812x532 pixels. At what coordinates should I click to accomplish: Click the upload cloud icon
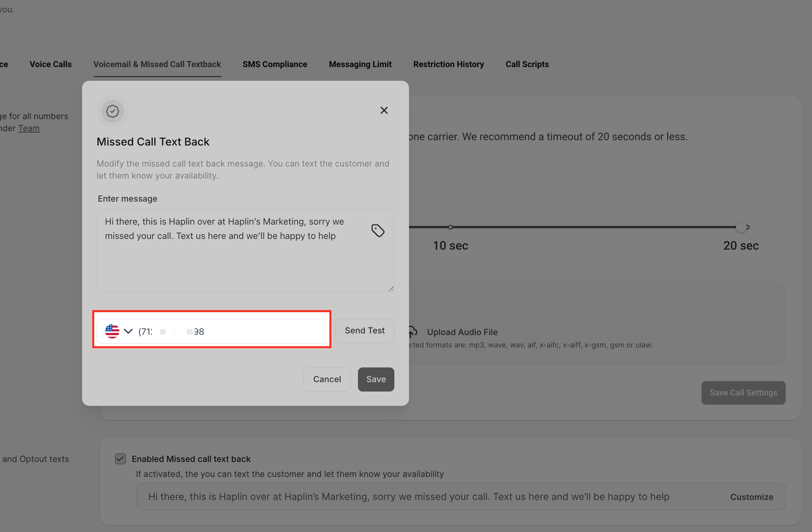click(x=412, y=331)
